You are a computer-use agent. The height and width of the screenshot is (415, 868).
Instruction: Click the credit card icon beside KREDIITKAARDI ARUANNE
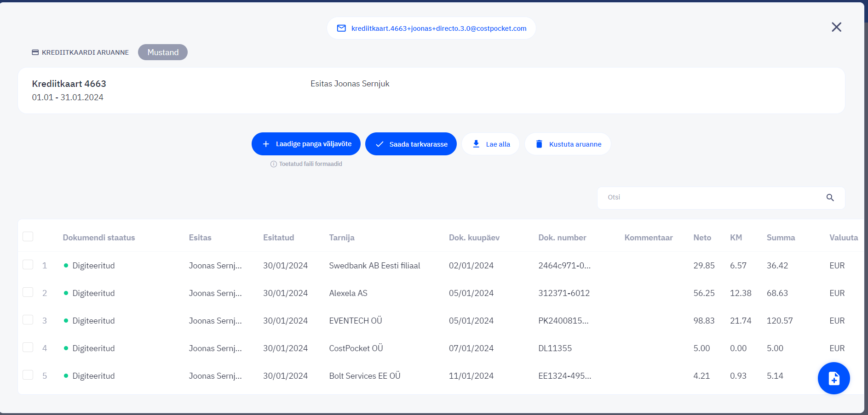tap(35, 52)
